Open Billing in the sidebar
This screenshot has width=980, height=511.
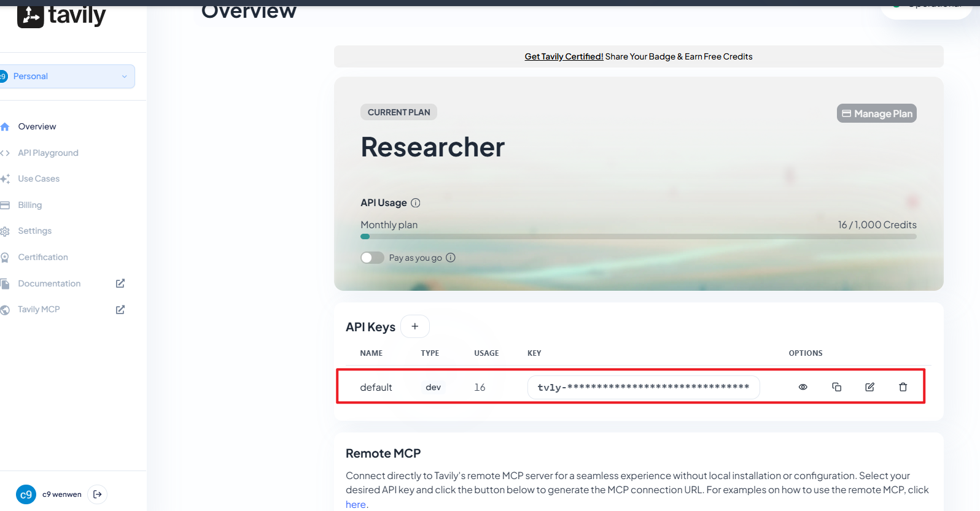(29, 206)
